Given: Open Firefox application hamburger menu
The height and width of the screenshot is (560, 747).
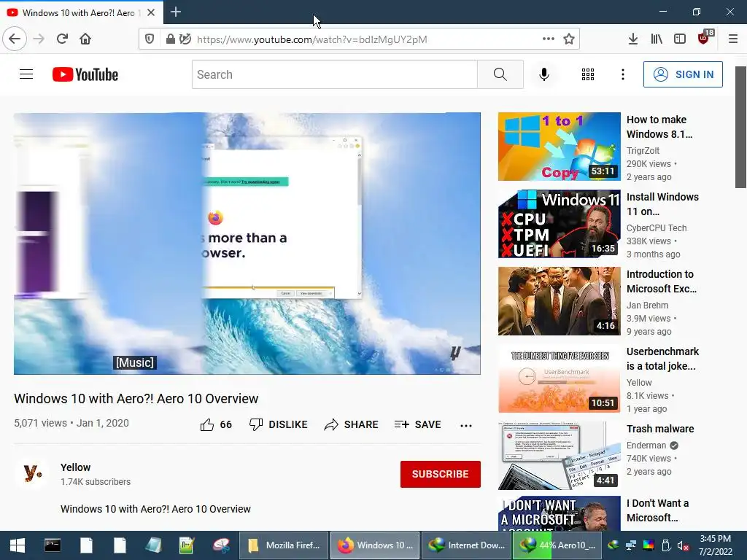Looking at the screenshot, I should pyautogui.click(x=733, y=39).
